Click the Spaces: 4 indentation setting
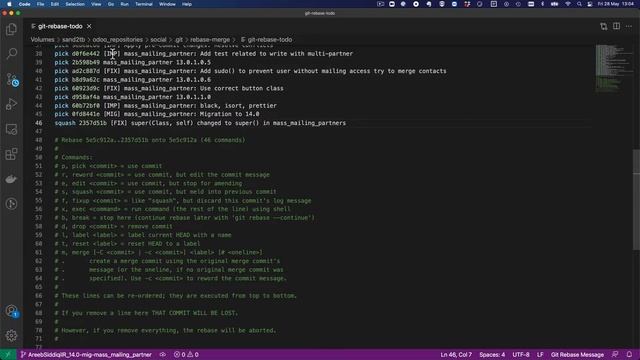Image resolution: width=640 pixels, height=360 pixels. pos(492,355)
